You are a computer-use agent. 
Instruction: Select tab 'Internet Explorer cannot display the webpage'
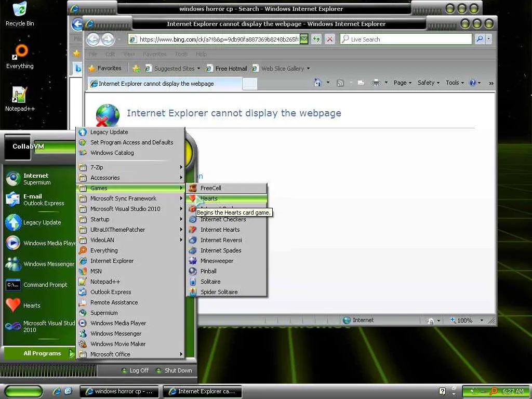[x=165, y=84]
